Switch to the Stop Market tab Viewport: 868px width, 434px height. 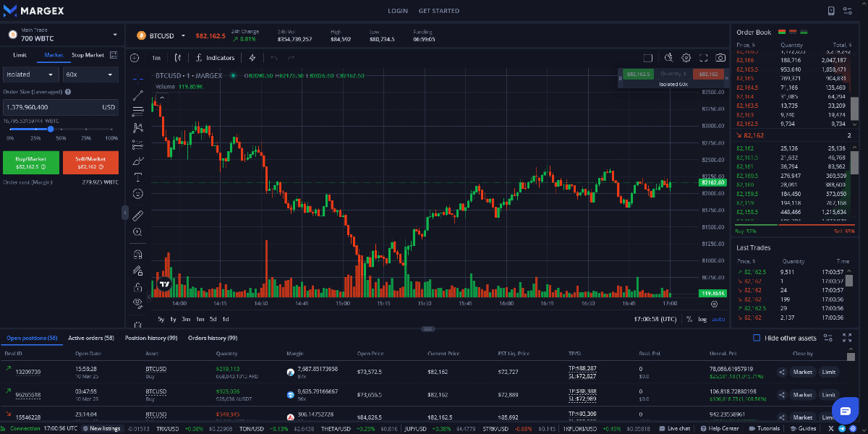88,55
